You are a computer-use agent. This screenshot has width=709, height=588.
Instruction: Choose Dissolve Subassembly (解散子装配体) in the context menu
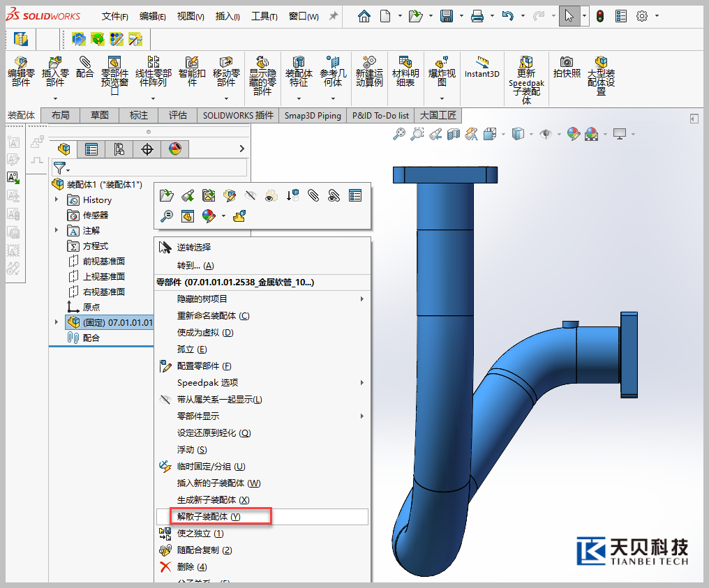(x=208, y=517)
